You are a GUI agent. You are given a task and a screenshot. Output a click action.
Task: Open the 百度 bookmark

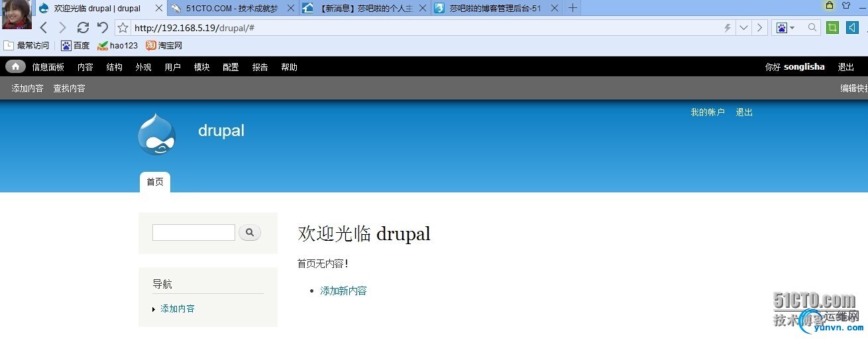75,46
